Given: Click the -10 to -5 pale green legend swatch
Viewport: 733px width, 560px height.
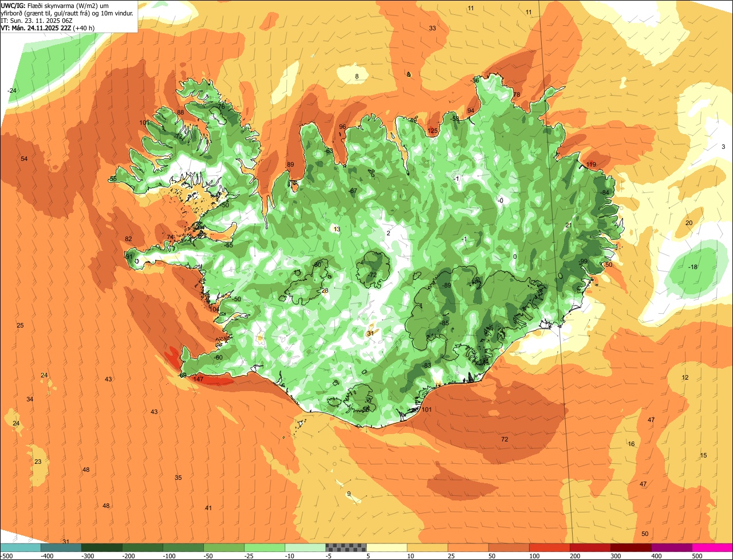Looking at the screenshot, I should (305, 547).
